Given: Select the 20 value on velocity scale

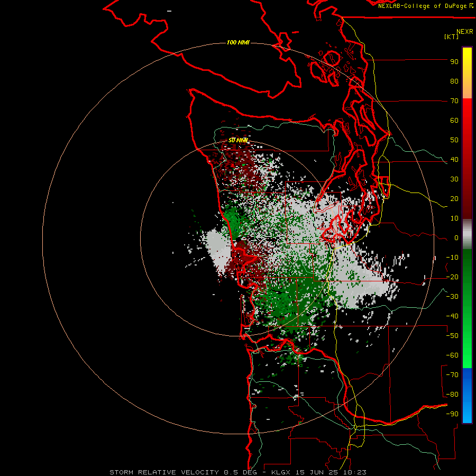Looking at the screenshot, I should click(x=454, y=199).
